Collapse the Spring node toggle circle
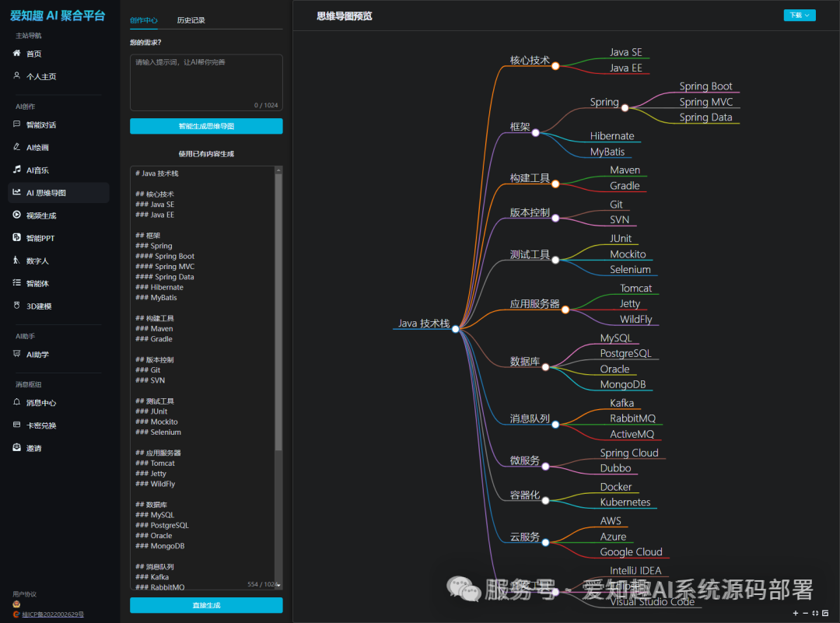 click(x=625, y=108)
